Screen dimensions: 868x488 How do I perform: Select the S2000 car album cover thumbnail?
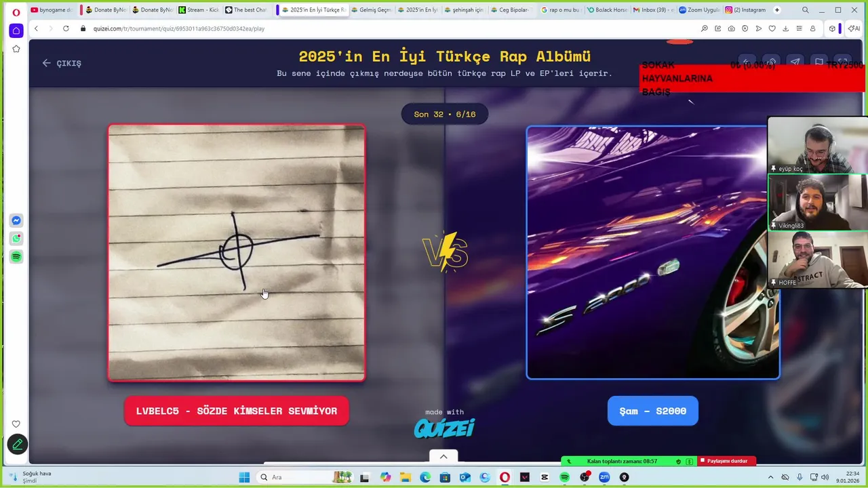click(x=652, y=252)
